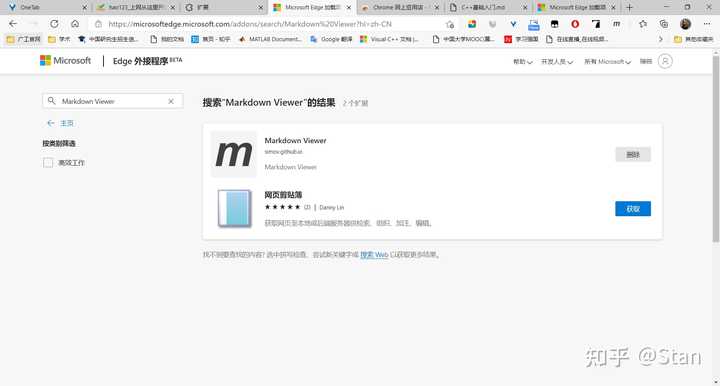720x386 pixels.
Task: Expand the 开发人员 dropdown menu
Action: click(557, 62)
